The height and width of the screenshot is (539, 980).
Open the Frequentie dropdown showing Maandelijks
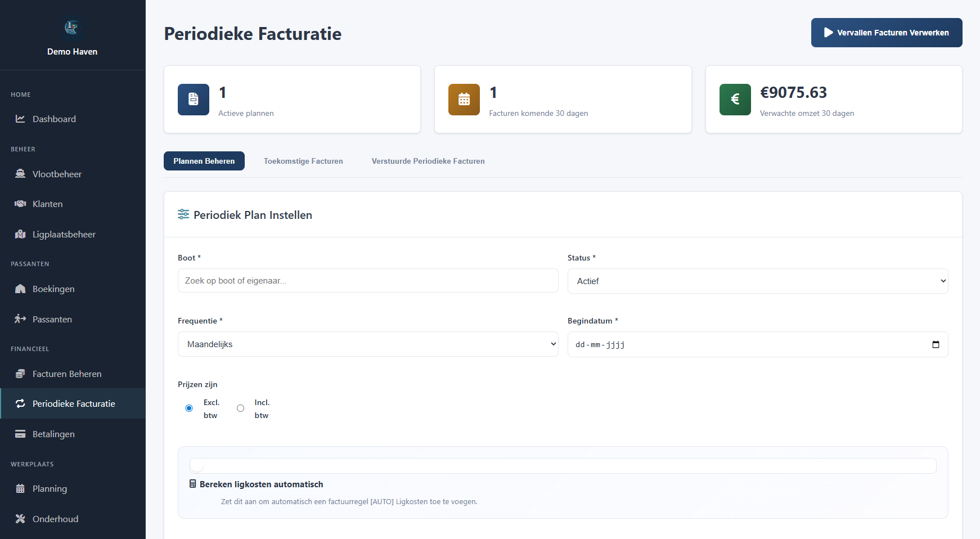click(x=368, y=344)
